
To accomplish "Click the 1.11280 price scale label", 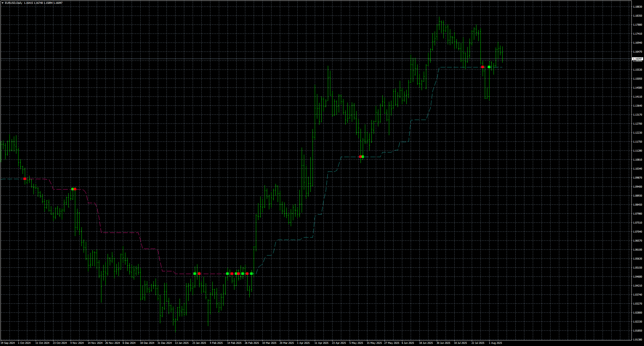I will click(637, 151).
